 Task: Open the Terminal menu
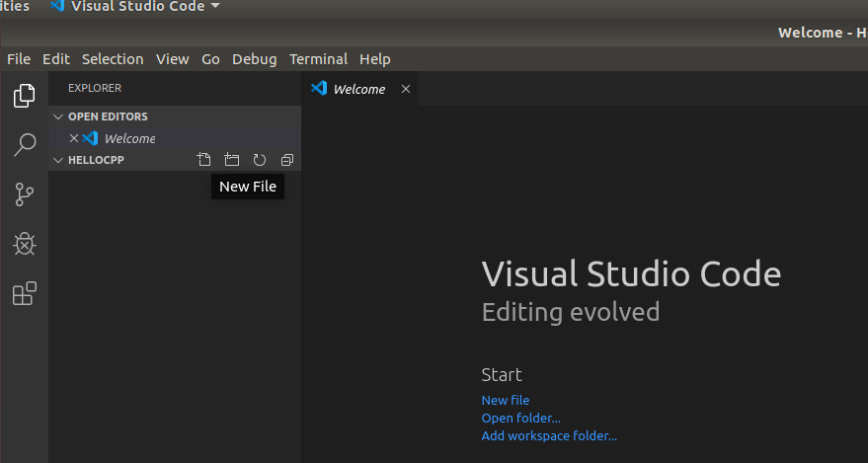[318, 59]
